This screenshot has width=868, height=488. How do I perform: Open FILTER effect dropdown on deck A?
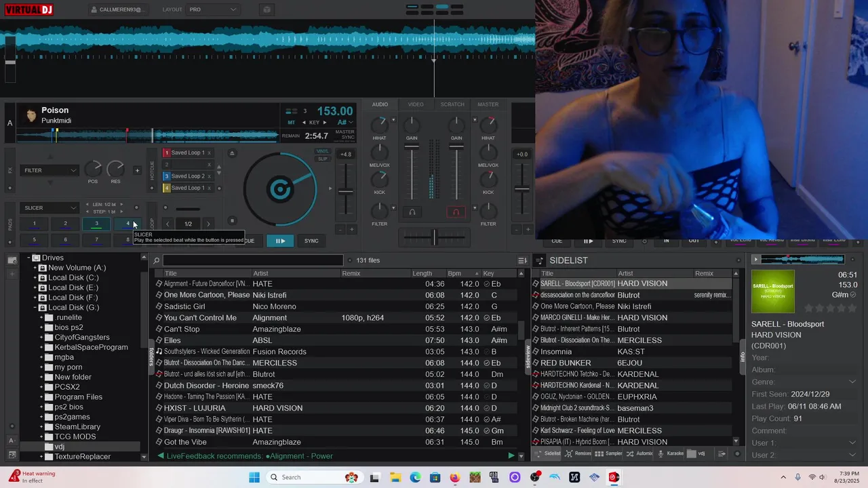point(50,170)
